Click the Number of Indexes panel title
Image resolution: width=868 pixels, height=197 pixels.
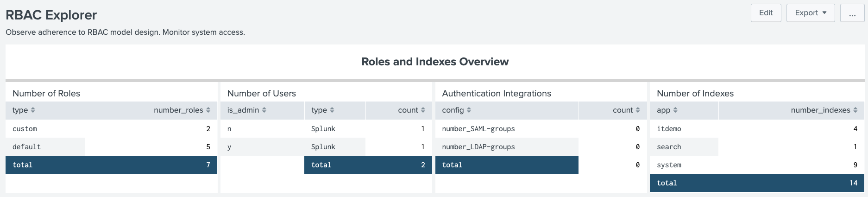pos(695,94)
